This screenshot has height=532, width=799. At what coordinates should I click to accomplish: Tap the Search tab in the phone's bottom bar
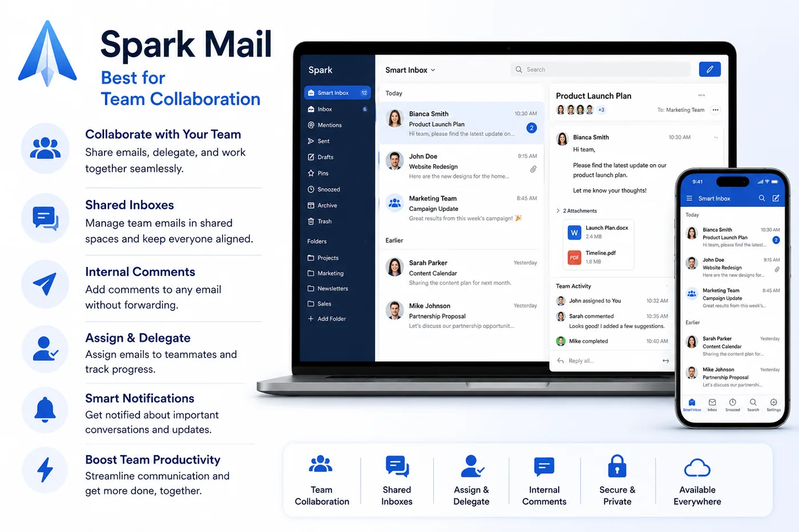(753, 405)
